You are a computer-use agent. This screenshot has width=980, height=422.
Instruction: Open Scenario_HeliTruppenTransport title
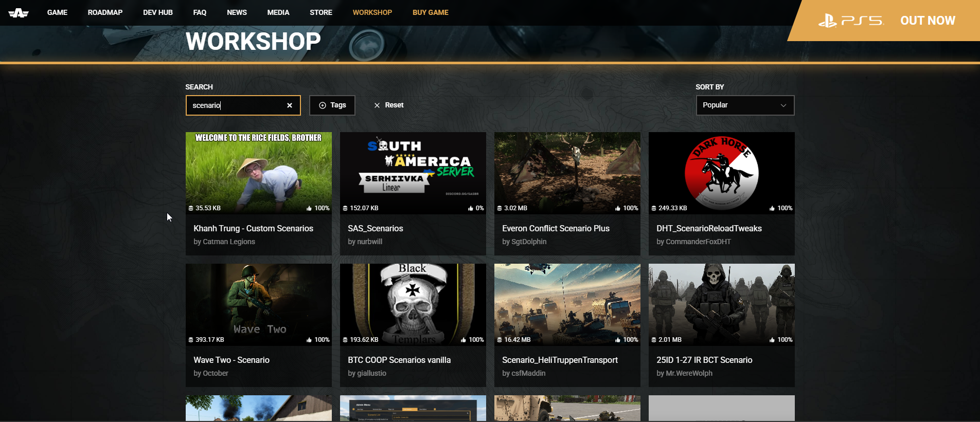click(560, 360)
